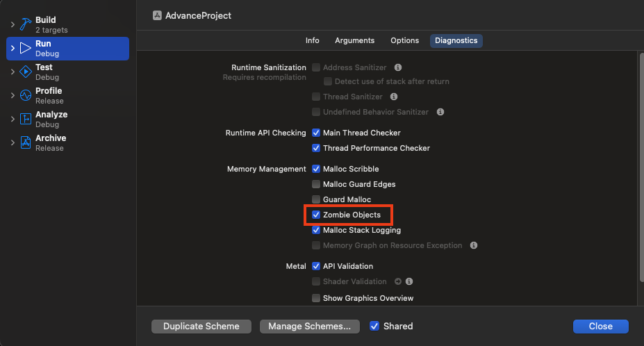Open Shader Validation info icon

409,281
